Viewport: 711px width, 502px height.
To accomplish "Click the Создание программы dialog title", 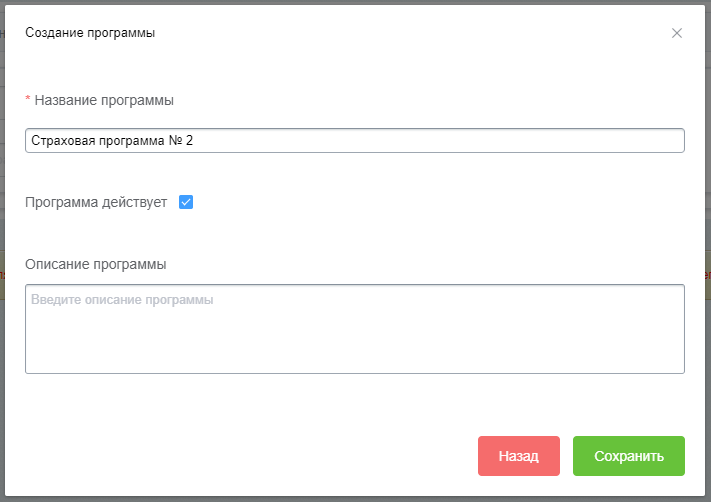I will [x=90, y=33].
